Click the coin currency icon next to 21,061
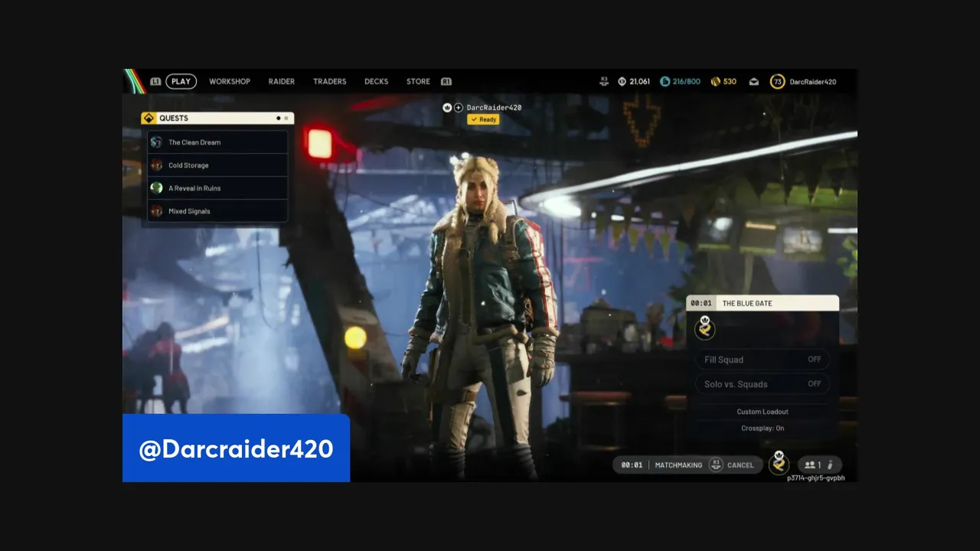Viewport: 980px width, 551px height. coord(622,81)
